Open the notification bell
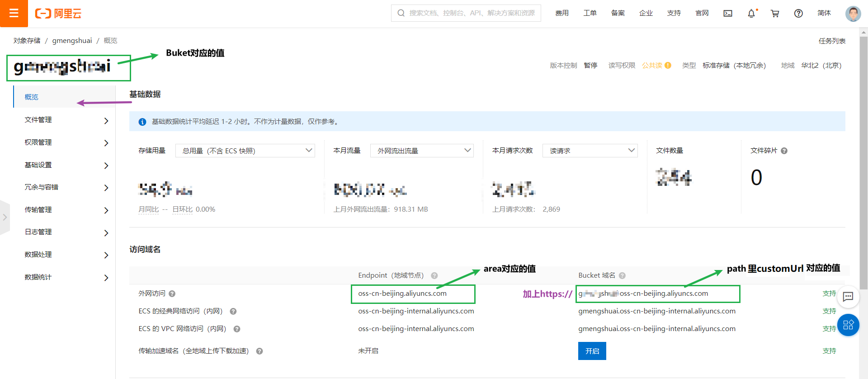Screen dimensions: 868x379 [x=751, y=13]
